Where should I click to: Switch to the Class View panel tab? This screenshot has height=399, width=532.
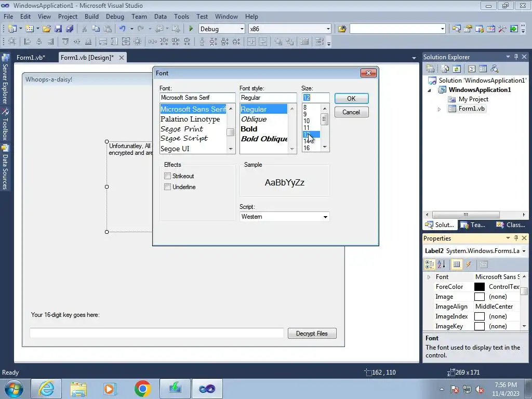(x=510, y=224)
